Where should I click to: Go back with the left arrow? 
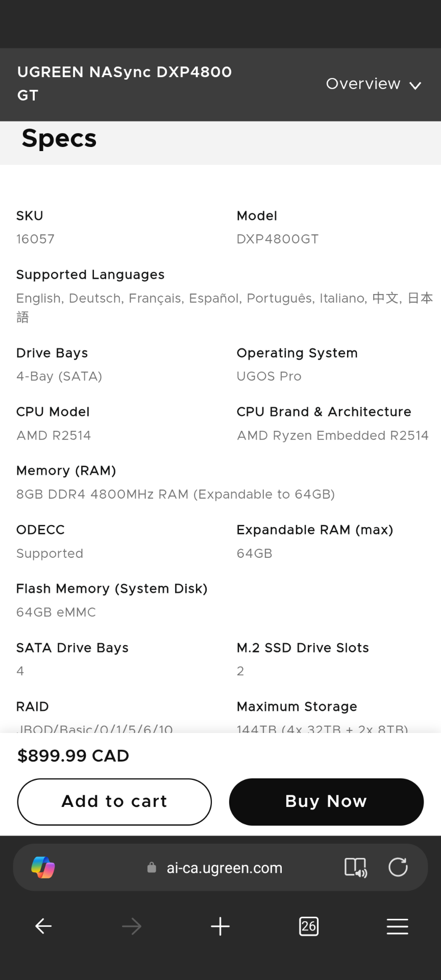pos(43,926)
